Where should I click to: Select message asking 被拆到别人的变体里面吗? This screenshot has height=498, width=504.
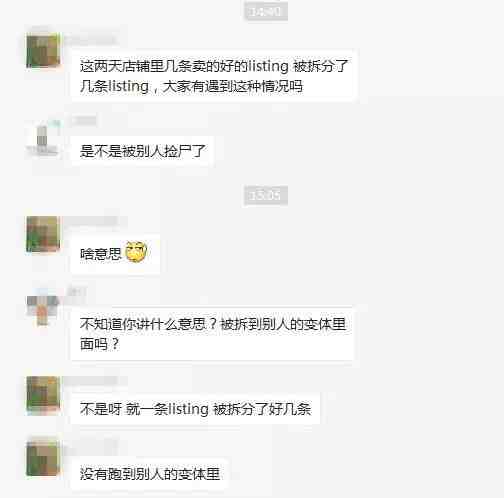click(213, 334)
